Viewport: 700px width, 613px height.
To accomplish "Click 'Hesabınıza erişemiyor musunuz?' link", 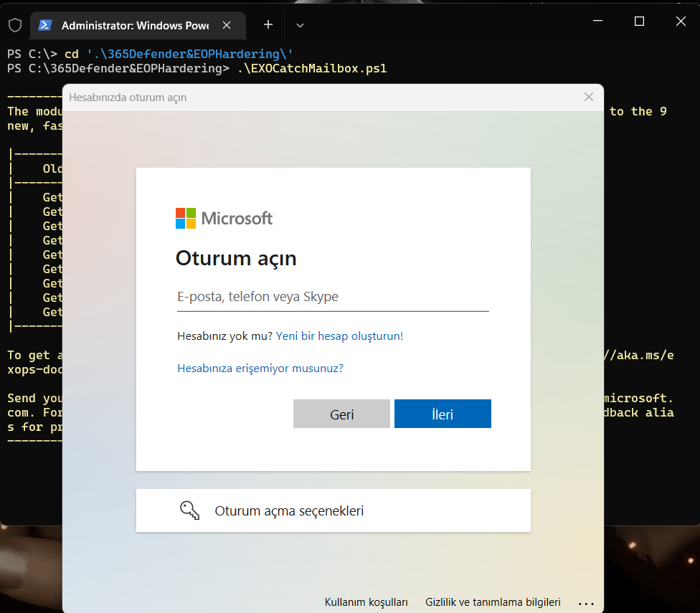I will point(260,368).
